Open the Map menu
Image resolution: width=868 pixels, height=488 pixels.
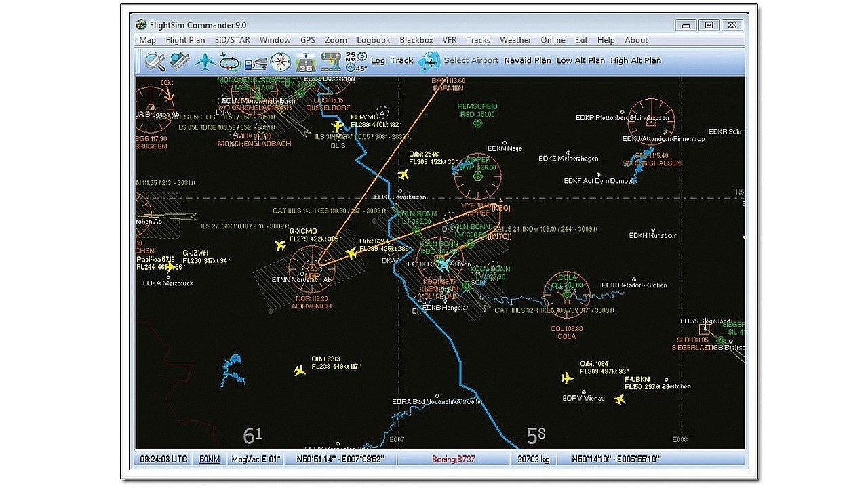coord(147,40)
